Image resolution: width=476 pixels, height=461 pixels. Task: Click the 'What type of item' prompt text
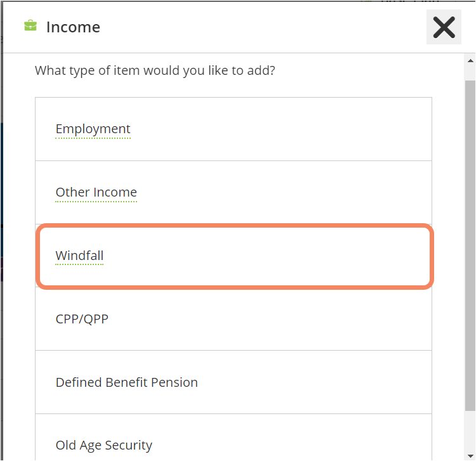155,70
